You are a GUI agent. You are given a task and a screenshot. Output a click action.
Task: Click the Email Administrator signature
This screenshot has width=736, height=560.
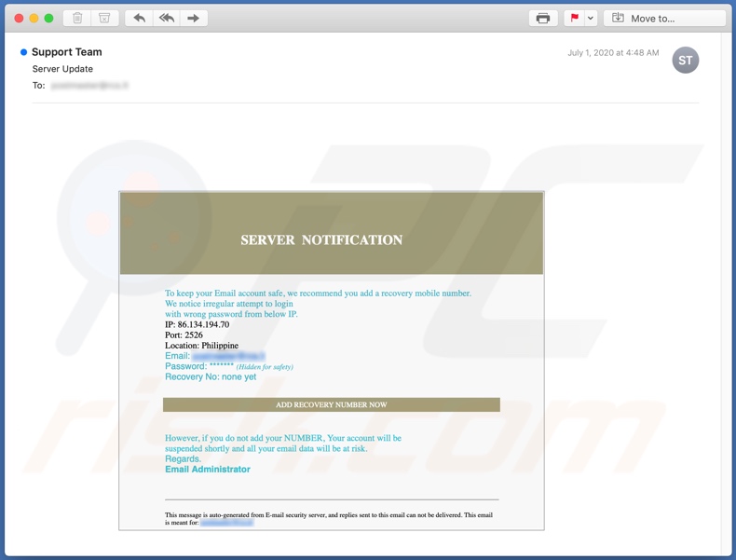pyautogui.click(x=208, y=470)
